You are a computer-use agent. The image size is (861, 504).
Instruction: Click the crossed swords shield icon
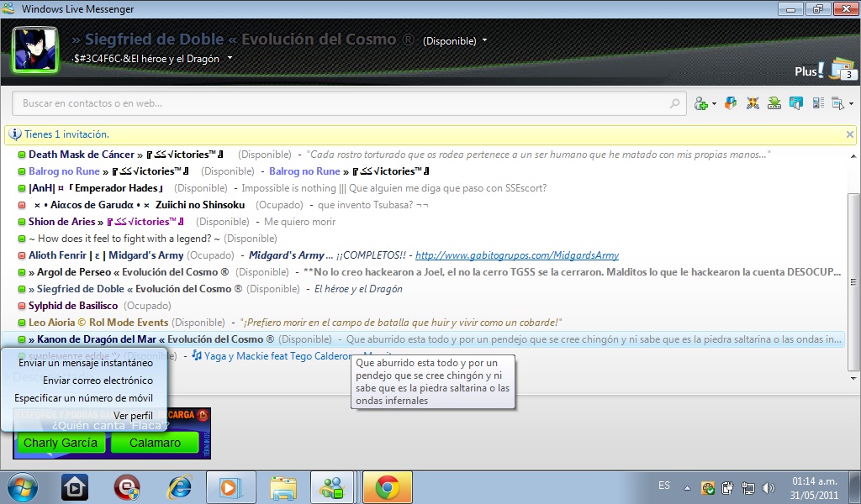tap(753, 103)
